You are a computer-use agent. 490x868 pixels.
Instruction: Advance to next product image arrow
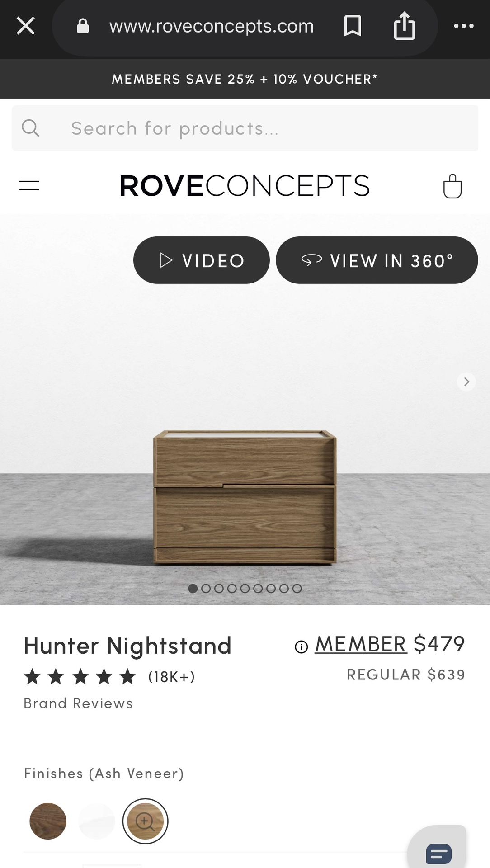pyautogui.click(x=466, y=382)
